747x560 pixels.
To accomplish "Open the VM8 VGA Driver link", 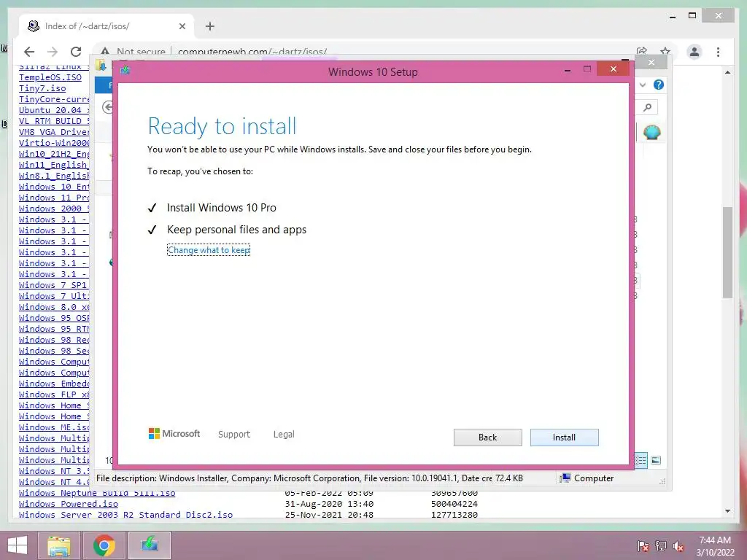I will coord(54,132).
